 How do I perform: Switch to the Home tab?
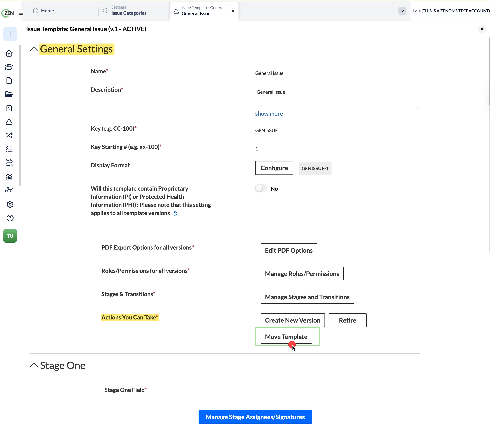44,11
